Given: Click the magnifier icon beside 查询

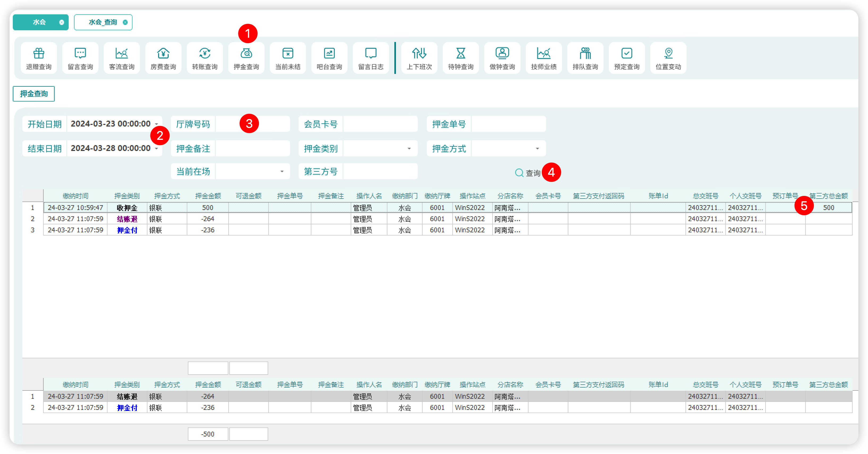Looking at the screenshot, I should click(519, 173).
